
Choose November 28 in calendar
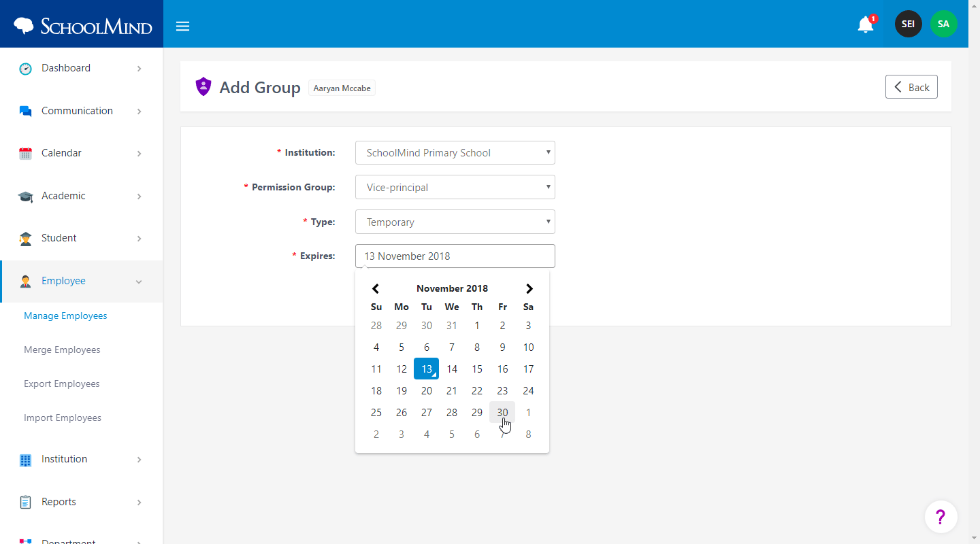[x=452, y=412]
